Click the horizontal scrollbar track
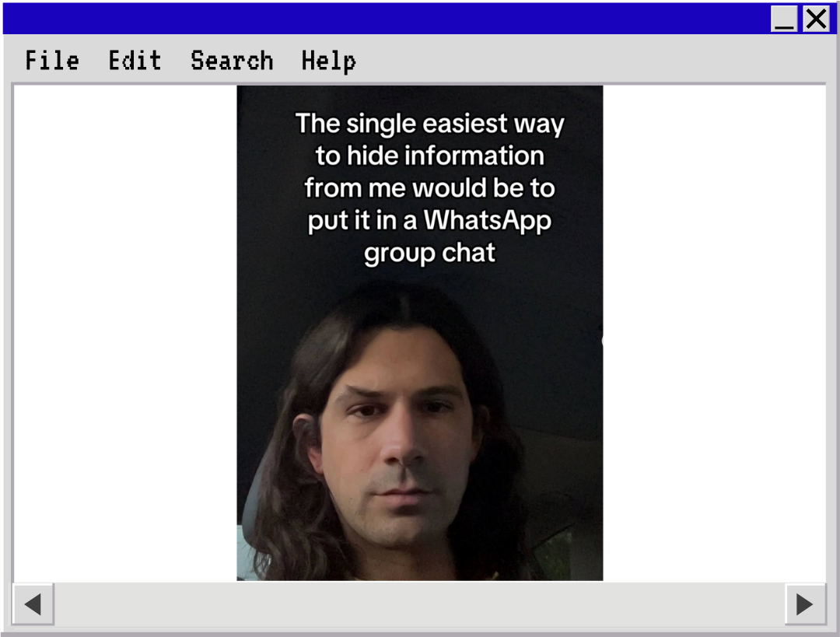 tap(419, 604)
